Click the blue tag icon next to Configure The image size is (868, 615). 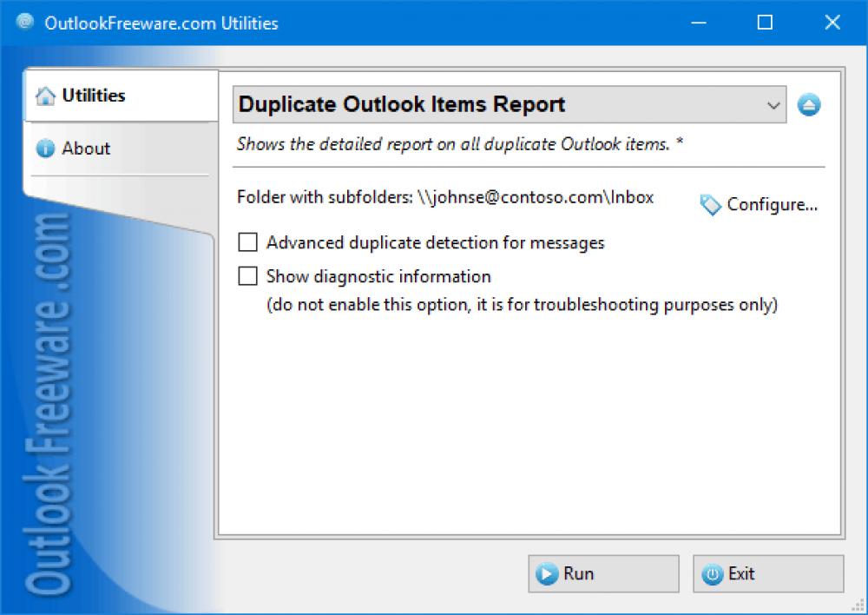[710, 205]
